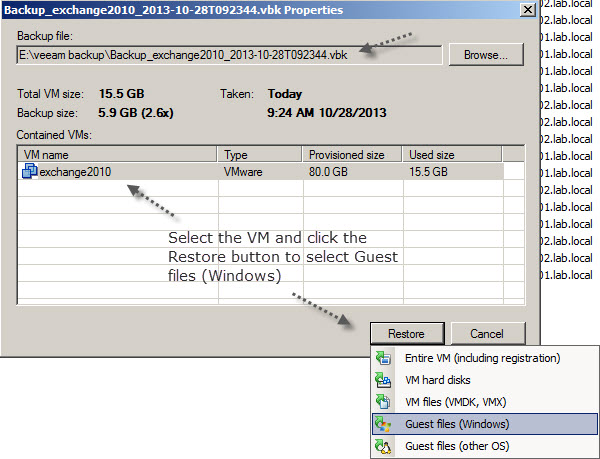Click the Total VM size 15.5 GB value
Image resolution: width=600 pixels, height=459 pixels.
point(122,94)
